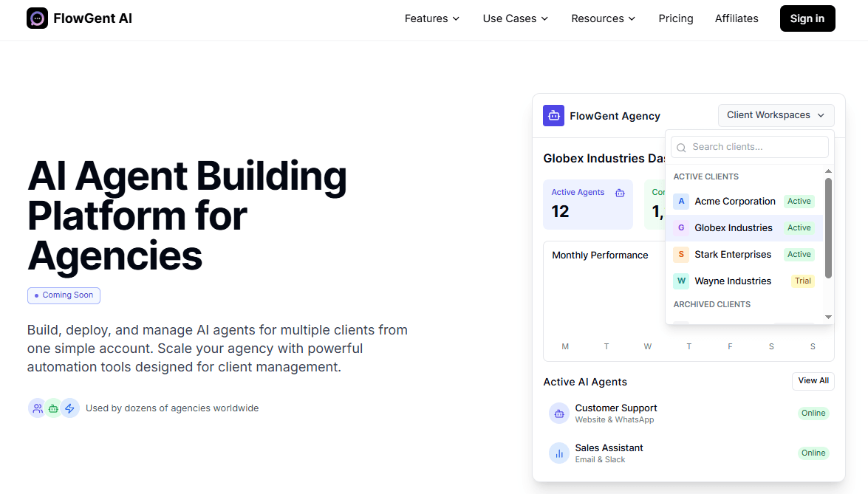Click the FlowGent AI logo icon
The image size is (868, 494).
(36, 18)
